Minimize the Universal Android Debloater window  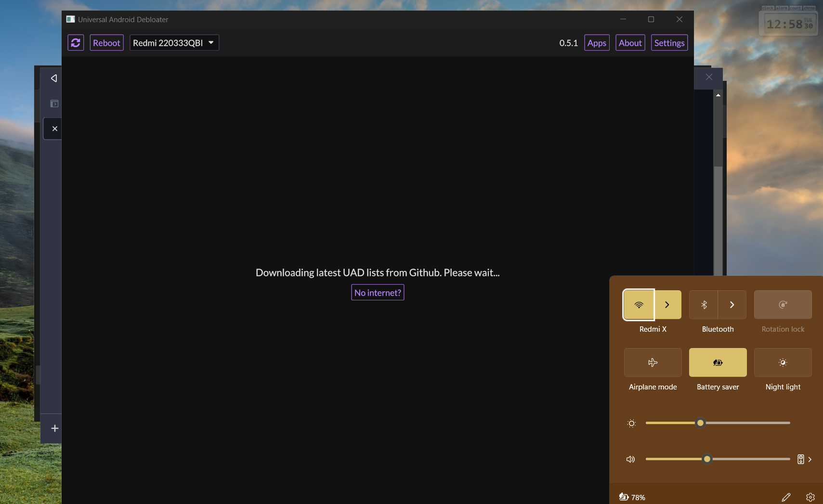(623, 19)
